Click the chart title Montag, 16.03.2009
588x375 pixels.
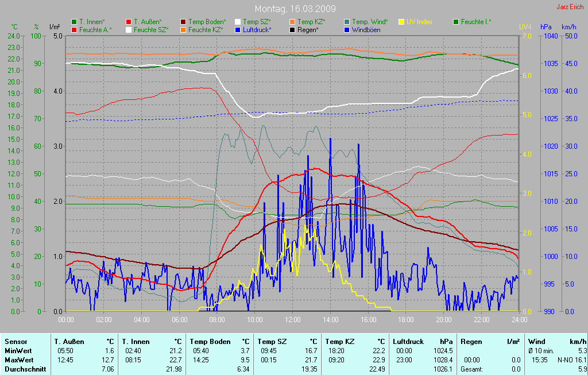pyautogui.click(x=295, y=9)
